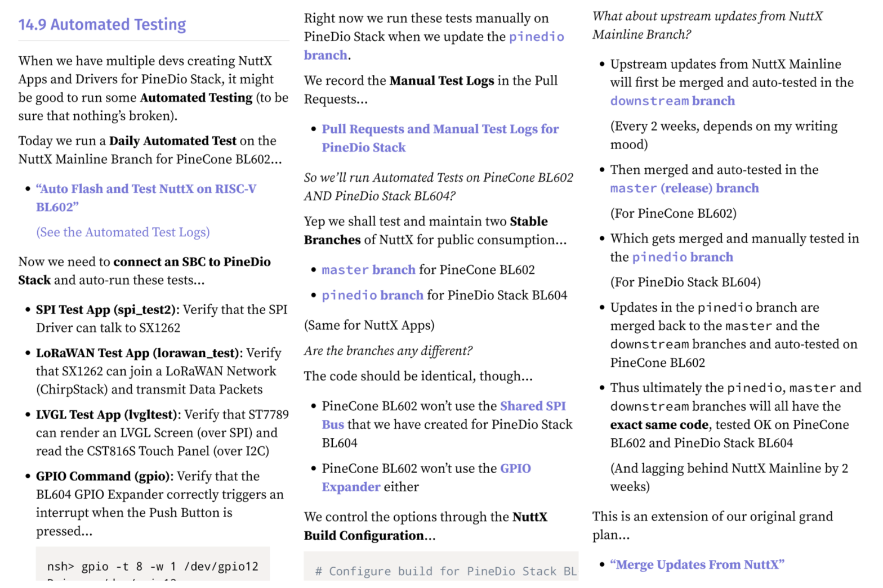Open the "See the Automated Test Logs" link
883x588 pixels.
(x=123, y=232)
